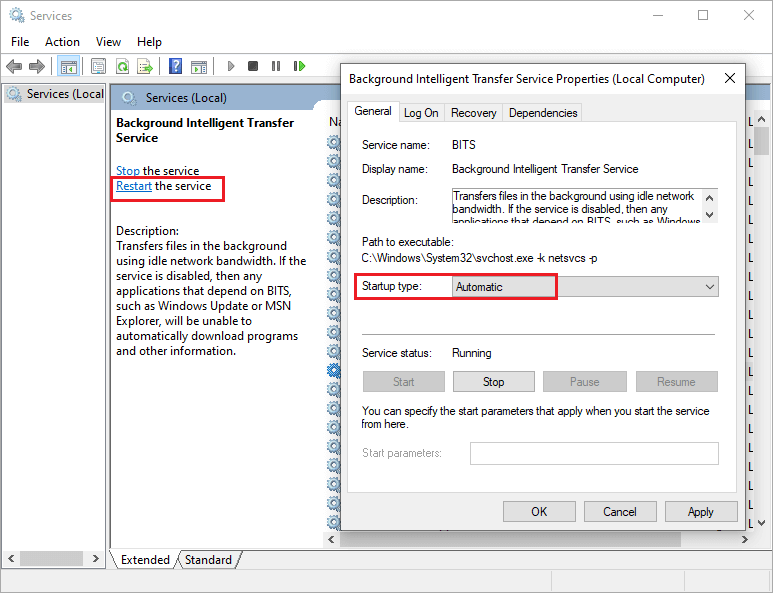Click the OK button

tap(539, 512)
